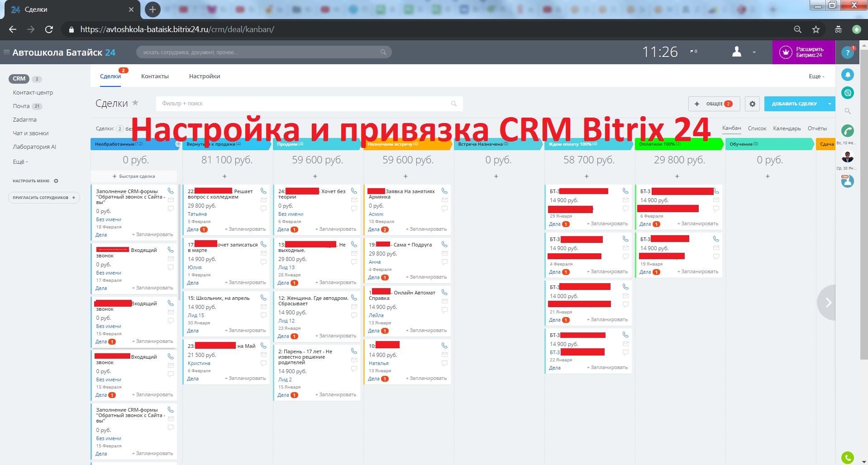Click the gear icon beside Настроить меню

click(56, 181)
